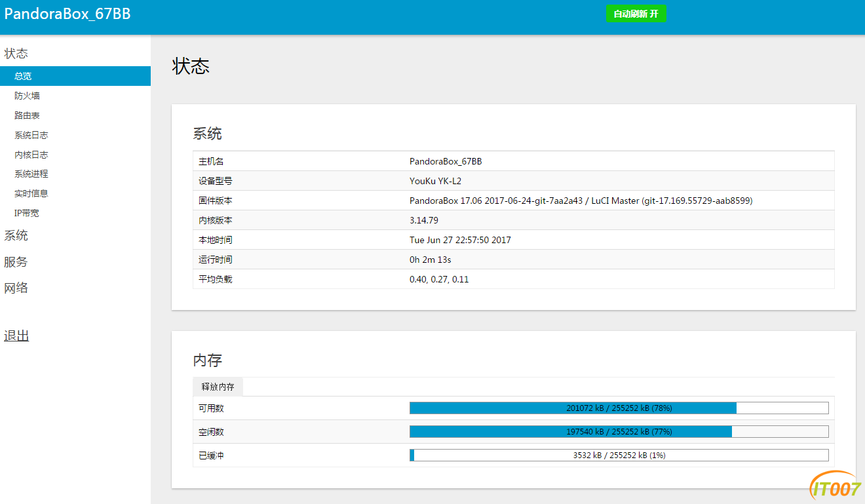Click the 主机名 row label
This screenshot has height=504, width=865.
coord(211,161)
